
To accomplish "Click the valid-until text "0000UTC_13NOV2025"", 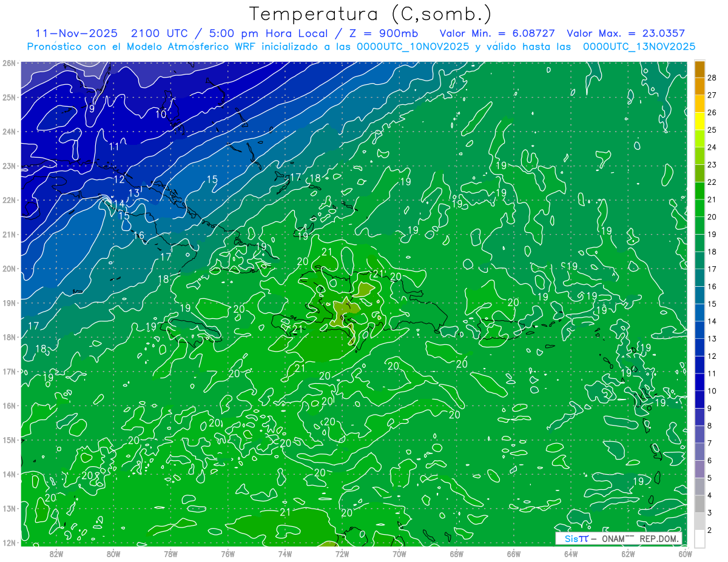I will point(639,46).
